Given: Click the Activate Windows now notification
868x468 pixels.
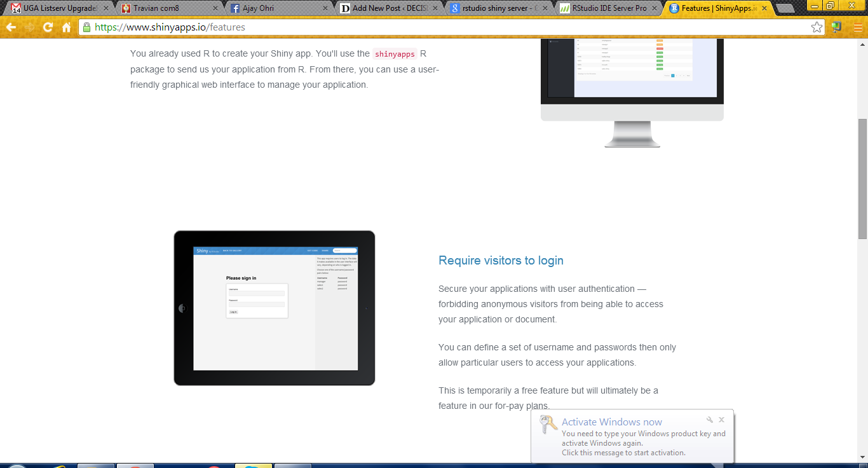Looking at the screenshot, I should 611,422.
